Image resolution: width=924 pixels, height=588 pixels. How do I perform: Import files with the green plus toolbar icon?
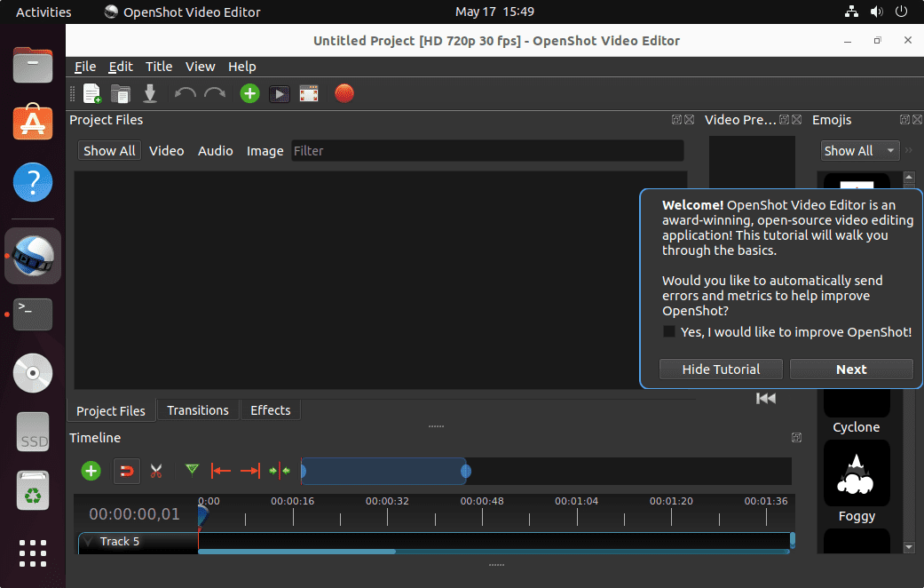tap(249, 93)
